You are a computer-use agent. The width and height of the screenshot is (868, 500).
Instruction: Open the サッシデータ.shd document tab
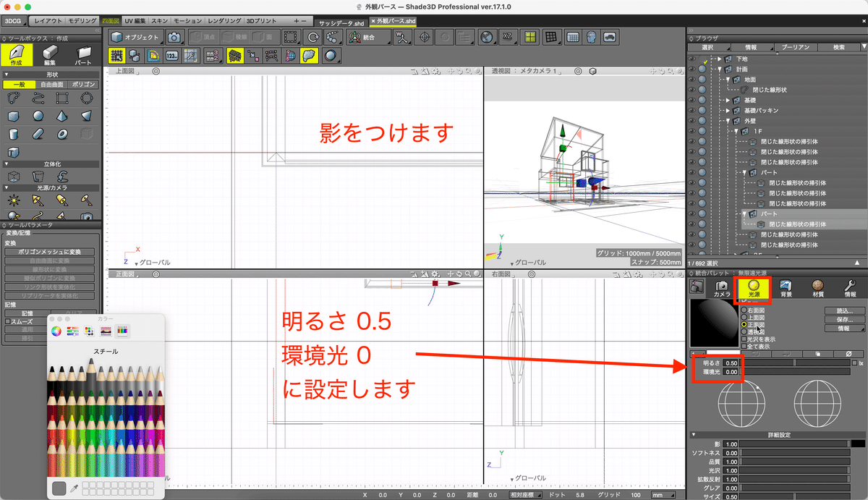(x=341, y=22)
